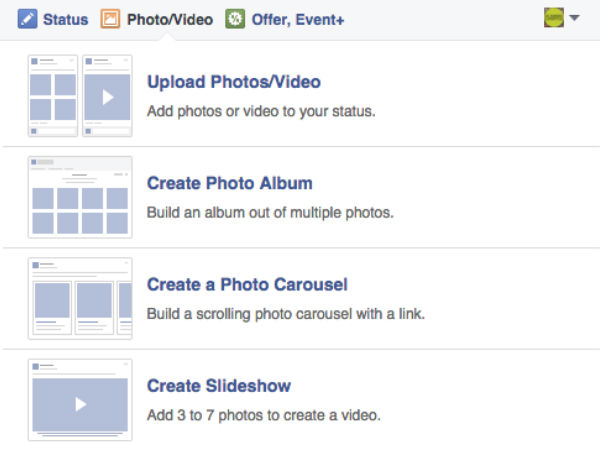Click the orange Photo/Video picture icon
Image resolution: width=600 pixels, height=450 pixels.
111,19
